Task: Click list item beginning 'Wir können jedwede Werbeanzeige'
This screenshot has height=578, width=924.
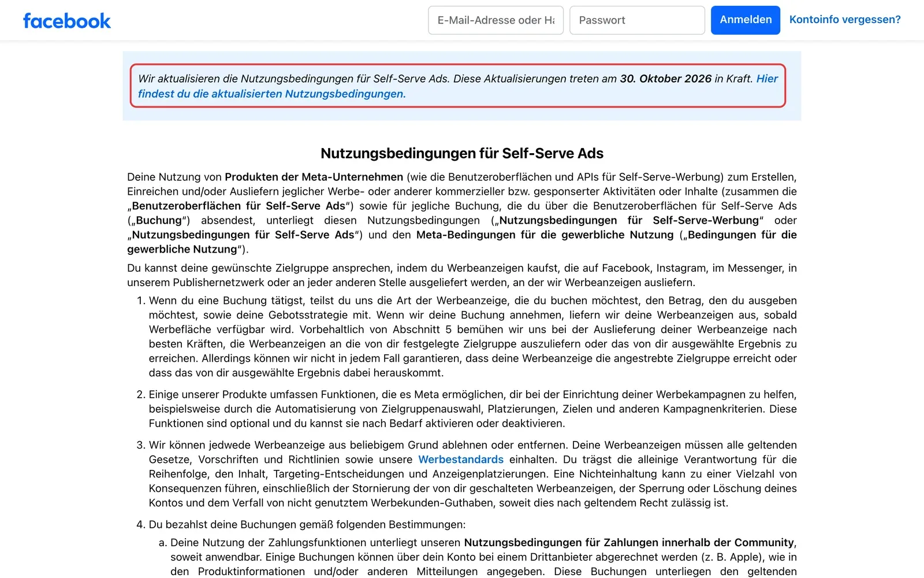Action: (473, 474)
